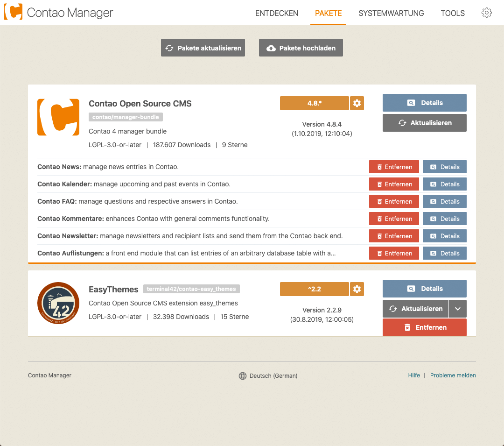
Task: Open Details for Contao Open Source CMS
Action: [424, 103]
